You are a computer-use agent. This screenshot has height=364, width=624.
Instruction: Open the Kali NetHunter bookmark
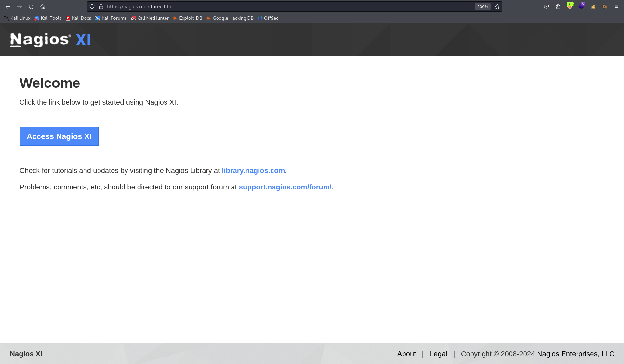point(150,18)
